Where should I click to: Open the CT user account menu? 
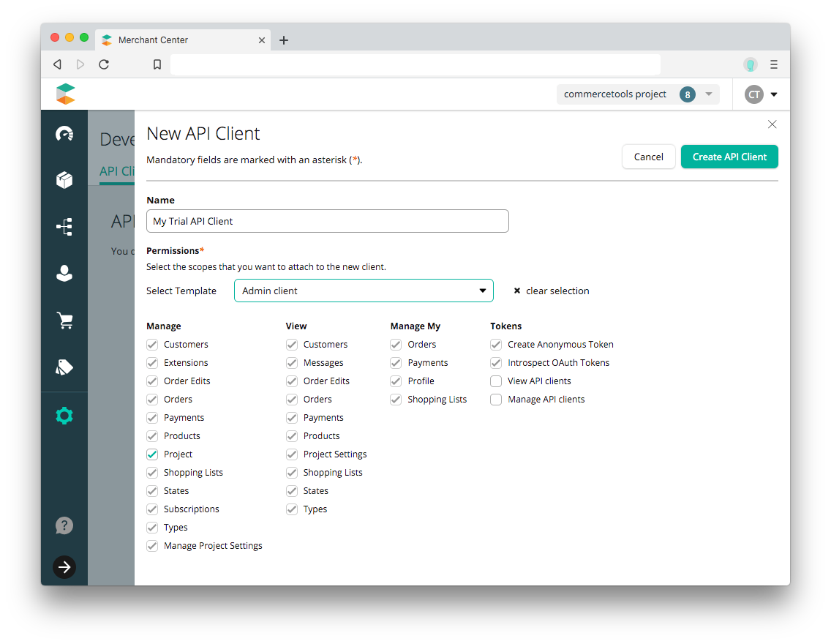click(x=761, y=94)
